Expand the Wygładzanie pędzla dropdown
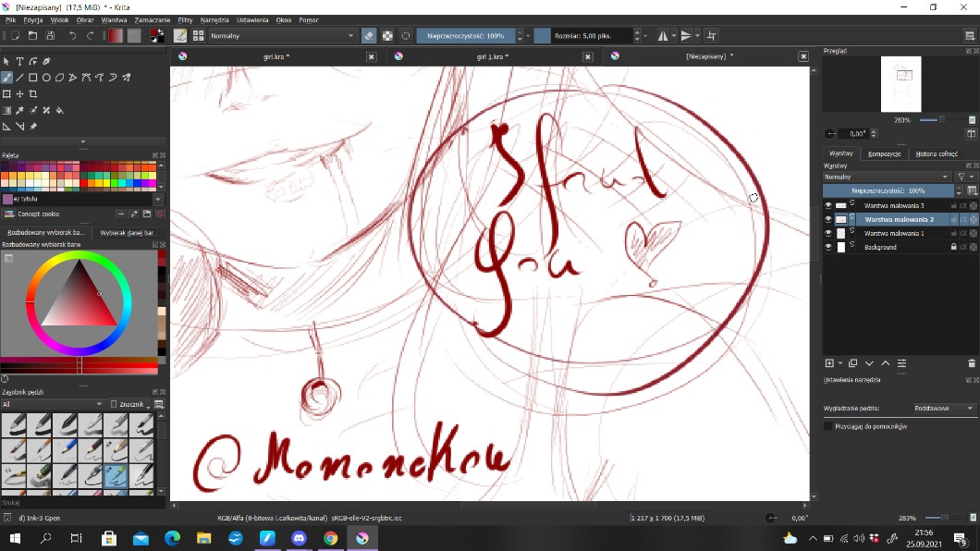Image resolution: width=980 pixels, height=551 pixels. (944, 408)
